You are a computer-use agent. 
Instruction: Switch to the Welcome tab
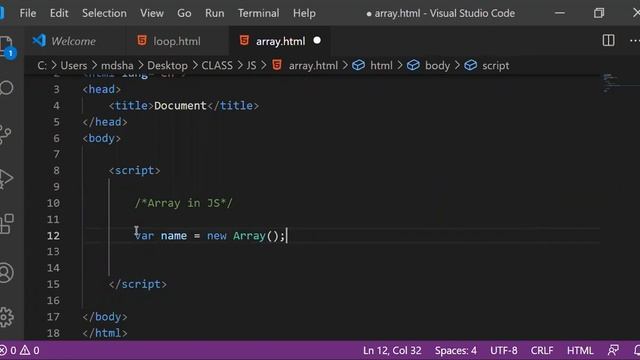click(x=75, y=41)
